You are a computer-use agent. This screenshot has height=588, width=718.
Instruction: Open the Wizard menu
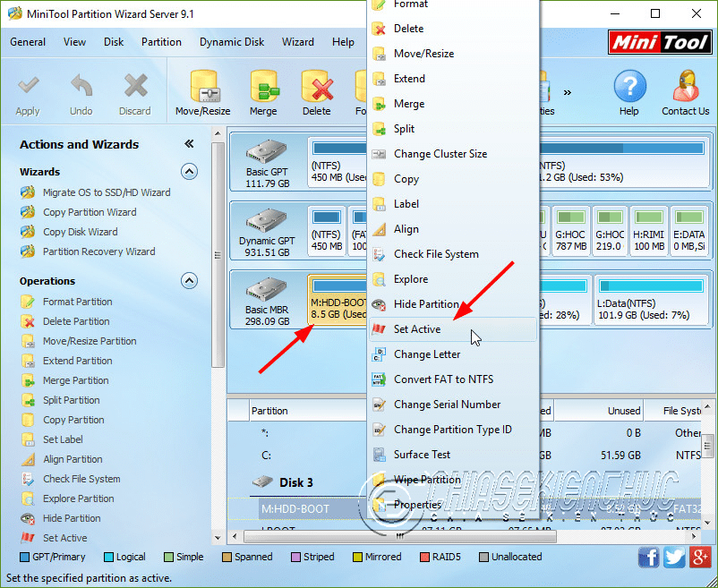[x=297, y=42]
